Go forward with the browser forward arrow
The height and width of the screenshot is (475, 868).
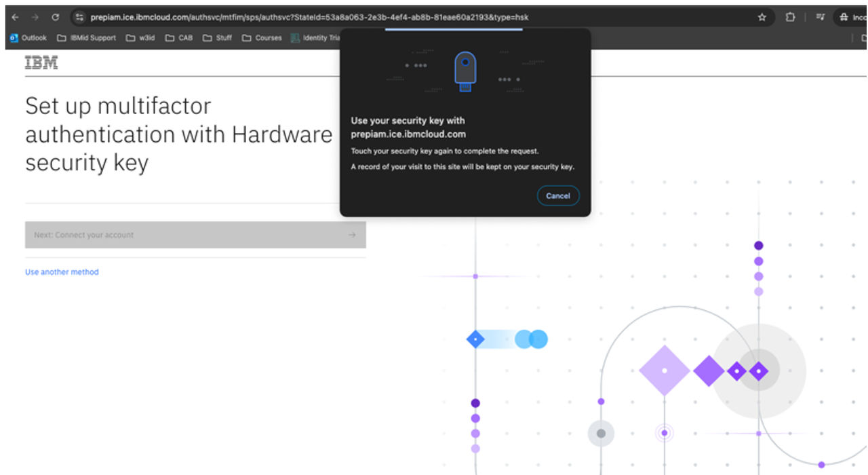(35, 17)
